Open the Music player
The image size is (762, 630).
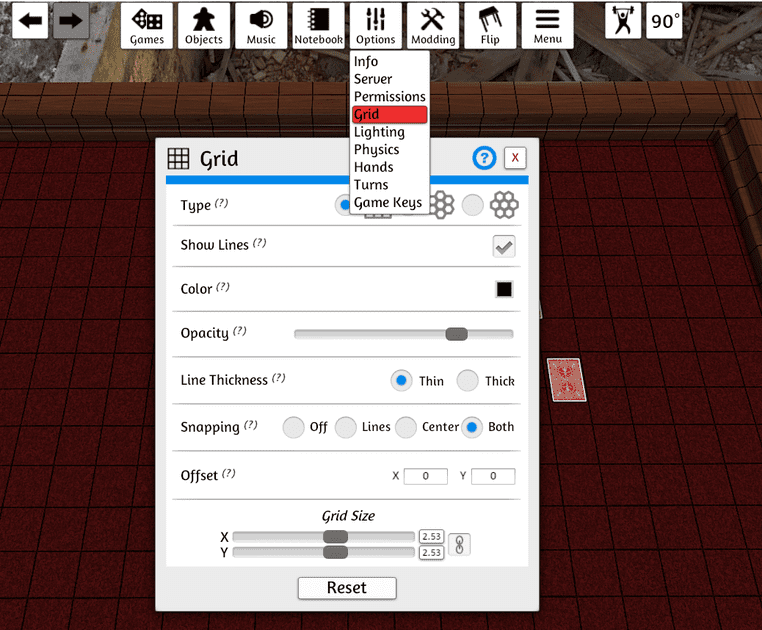pos(261,26)
